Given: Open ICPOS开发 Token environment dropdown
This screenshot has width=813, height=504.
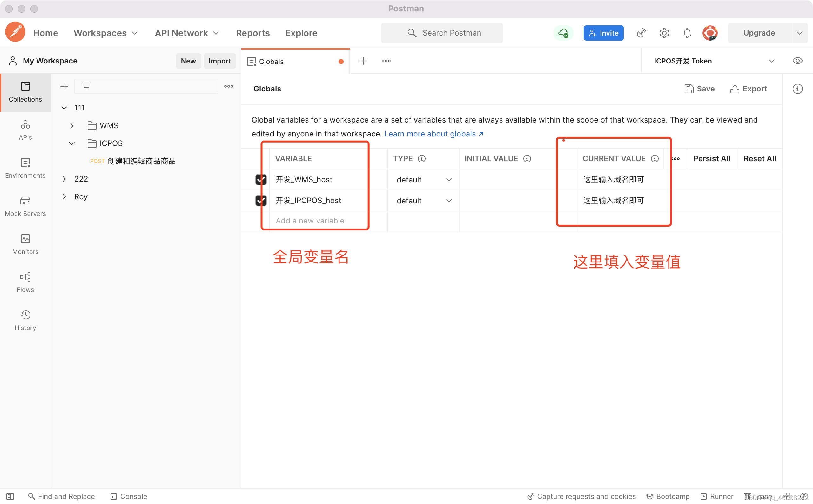Looking at the screenshot, I should (x=714, y=61).
